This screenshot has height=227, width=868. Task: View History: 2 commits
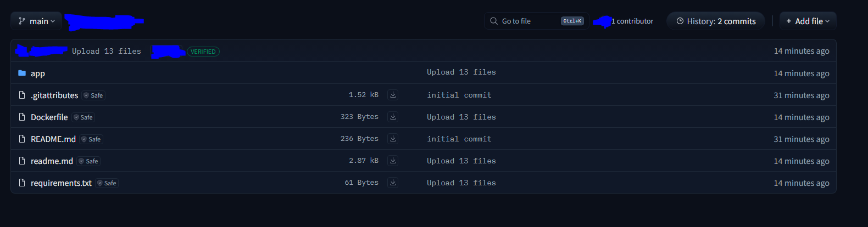[x=716, y=21]
